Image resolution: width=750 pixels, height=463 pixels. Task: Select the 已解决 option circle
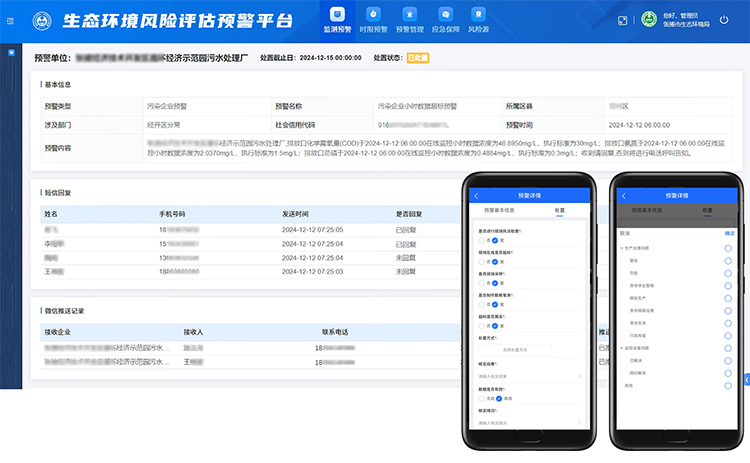(x=728, y=361)
